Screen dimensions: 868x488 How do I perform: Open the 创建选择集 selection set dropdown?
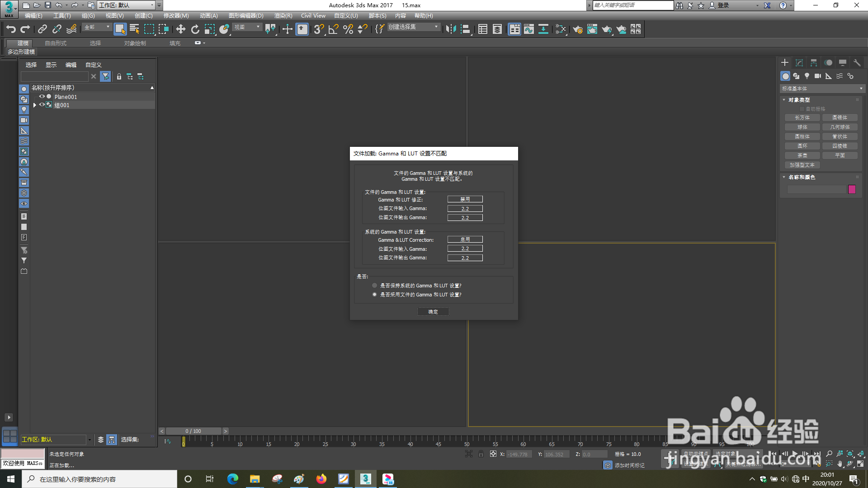pos(413,27)
